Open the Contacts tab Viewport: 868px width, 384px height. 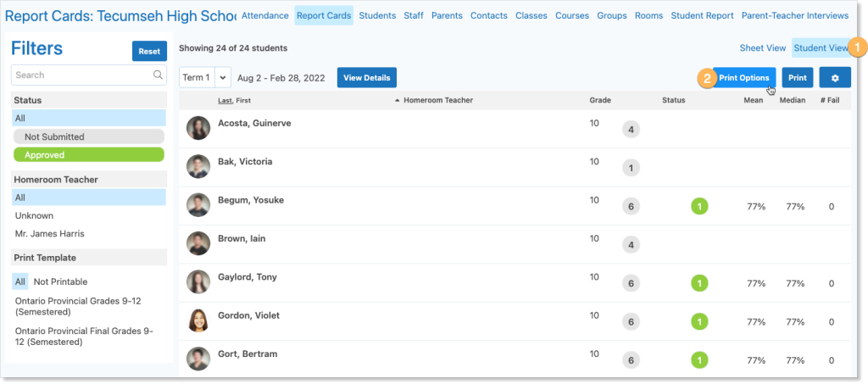(489, 15)
